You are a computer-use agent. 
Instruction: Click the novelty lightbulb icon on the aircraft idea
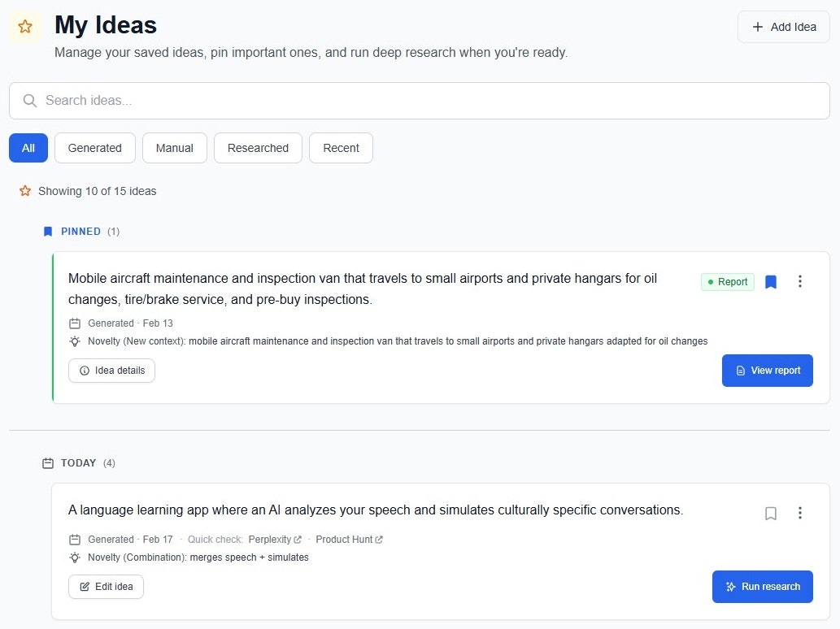pyautogui.click(x=75, y=341)
